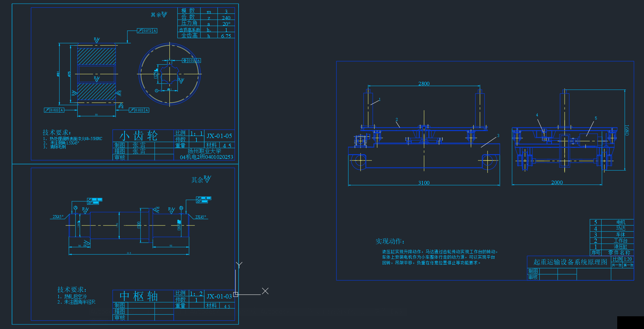
Task: Click 液压缸 in the parts list
Action: tap(621, 247)
